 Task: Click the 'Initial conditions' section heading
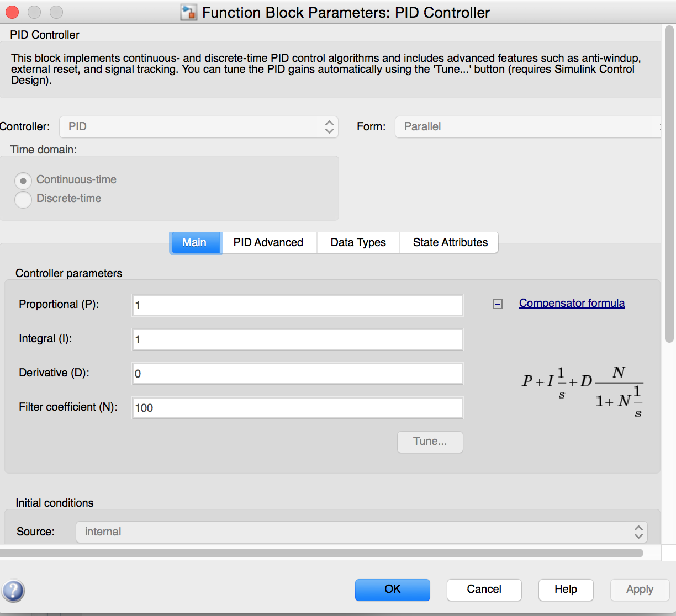(x=55, y=503)
